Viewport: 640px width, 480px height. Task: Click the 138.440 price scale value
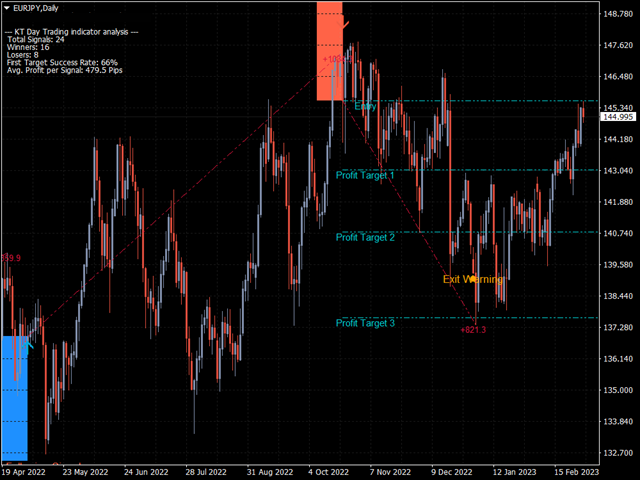pyautogui.click(x=618, y=296)
